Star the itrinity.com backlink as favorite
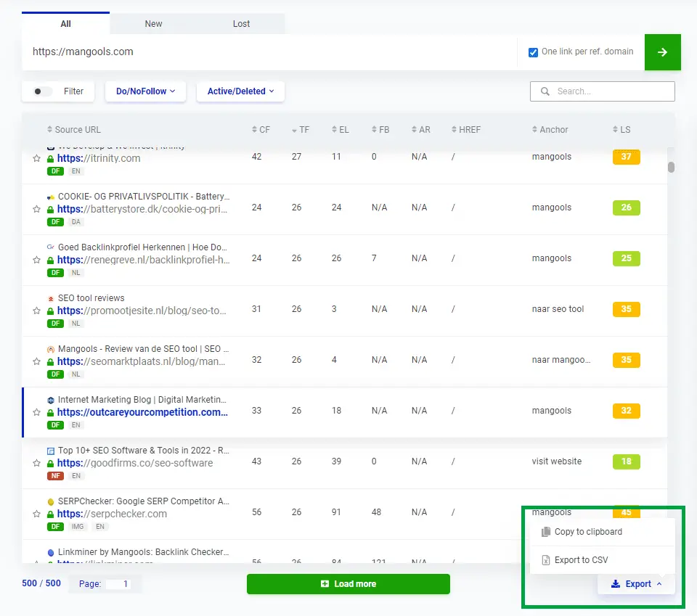697x616 pixels. [36, 159]
